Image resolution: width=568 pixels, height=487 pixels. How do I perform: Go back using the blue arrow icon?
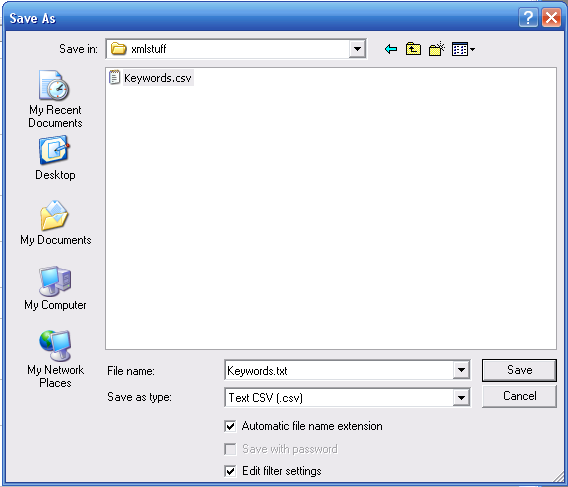pos(391,49)
